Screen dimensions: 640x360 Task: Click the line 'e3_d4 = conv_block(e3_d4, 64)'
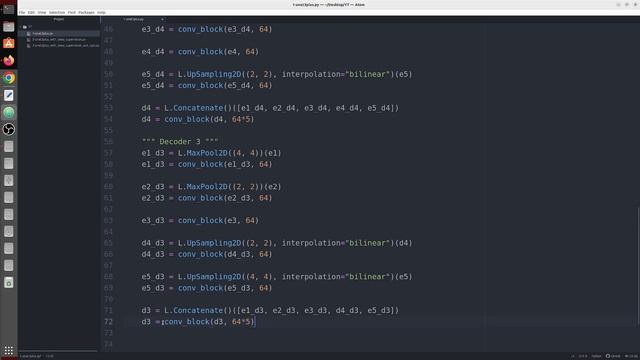click(x=207, y=29)
